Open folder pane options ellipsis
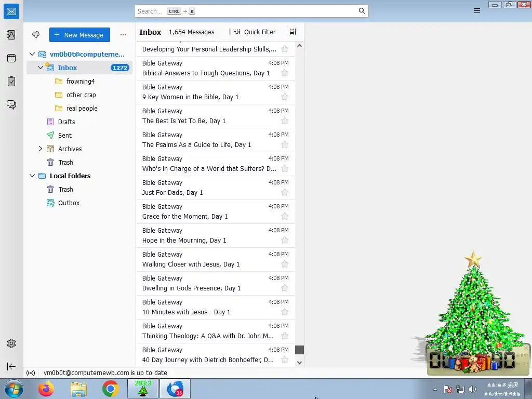Viewport: 532px width, 399px height. [123, 35]
